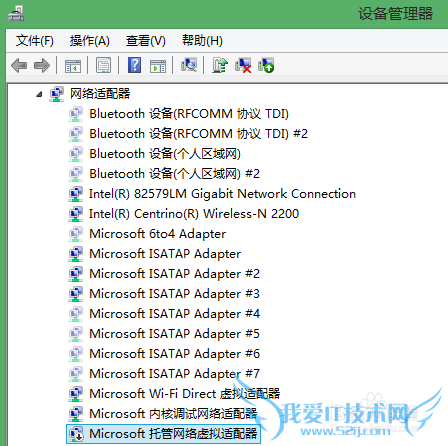Open the Properties toolbar icon
Screen dimensions: 448x446
(x=104, y=65)
